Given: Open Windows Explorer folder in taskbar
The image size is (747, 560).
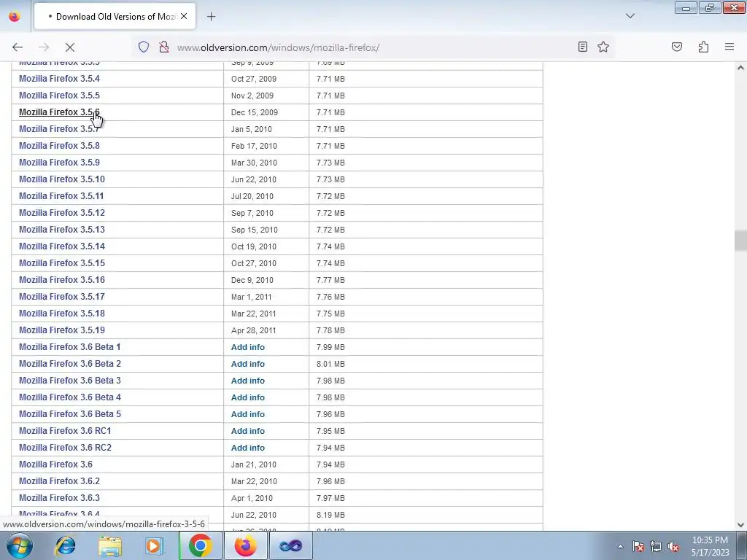Looking at the screenshot, I should [x=110, y=545].
